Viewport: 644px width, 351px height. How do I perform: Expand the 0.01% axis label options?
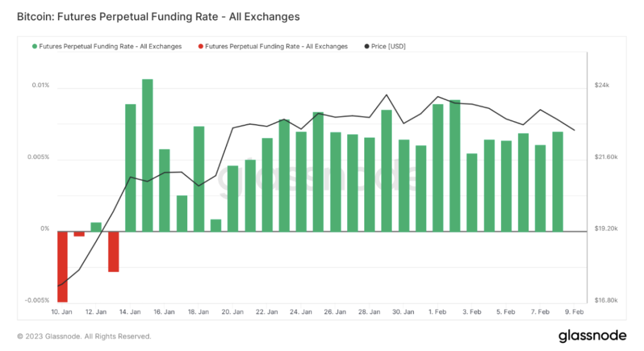(x=40, y=85)
